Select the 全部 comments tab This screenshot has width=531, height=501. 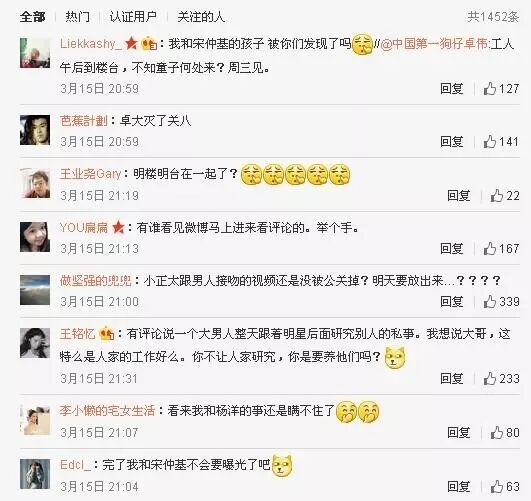33,17
